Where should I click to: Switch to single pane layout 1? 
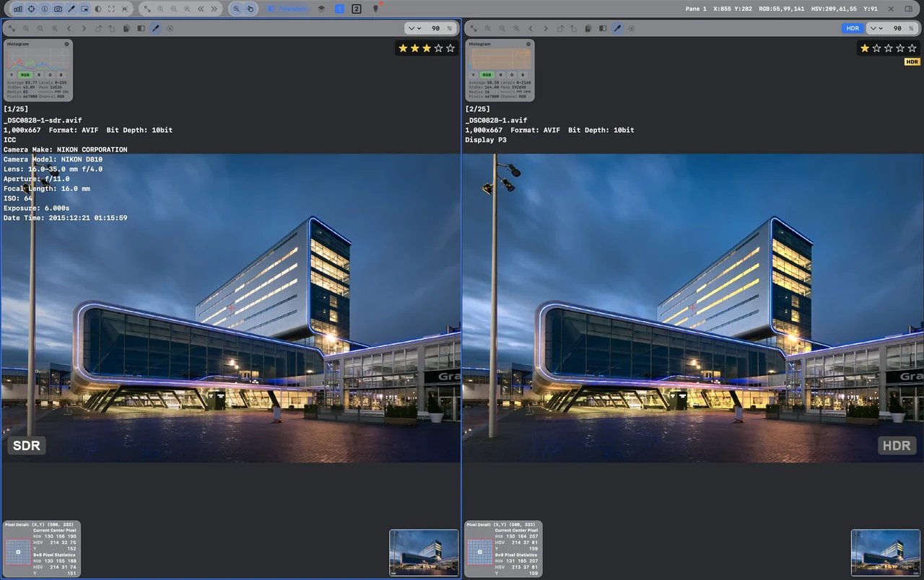pos(340,9)
